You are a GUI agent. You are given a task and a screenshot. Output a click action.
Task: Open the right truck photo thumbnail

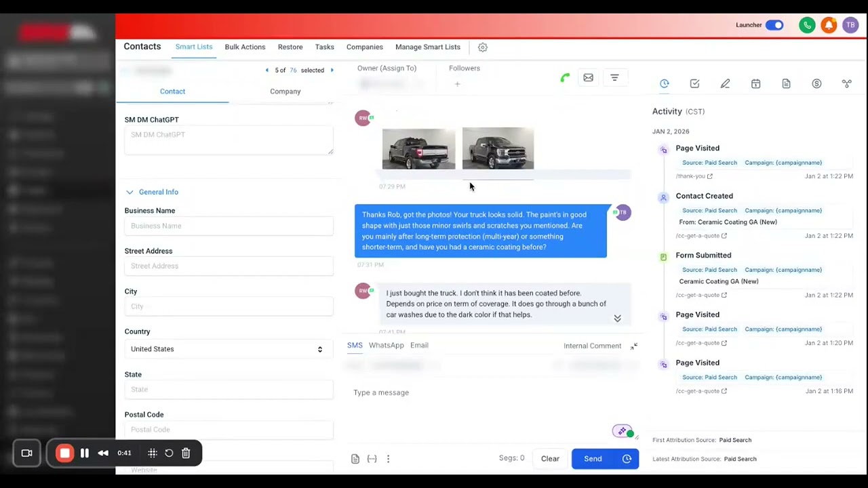[x=498, y=148]
